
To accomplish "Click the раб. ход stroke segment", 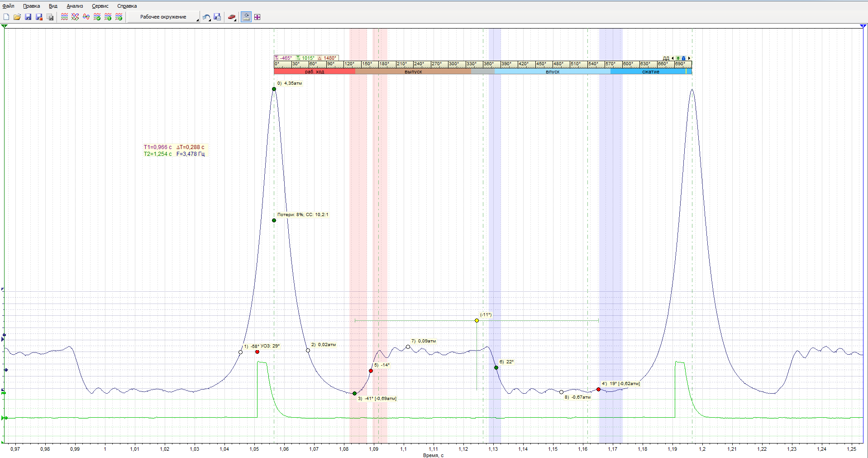I will 315,72.
